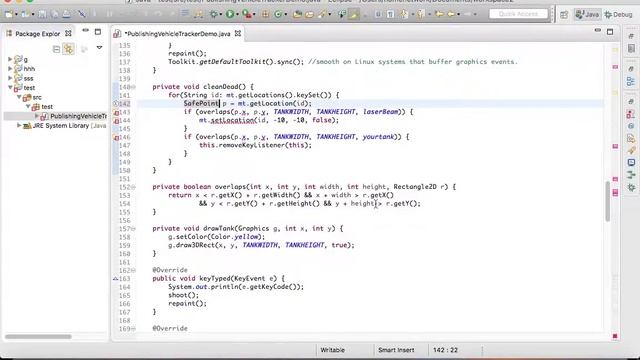Open the Run icon's dropdown arrow
Screen dimensions: 640x360
click(237, 15)
